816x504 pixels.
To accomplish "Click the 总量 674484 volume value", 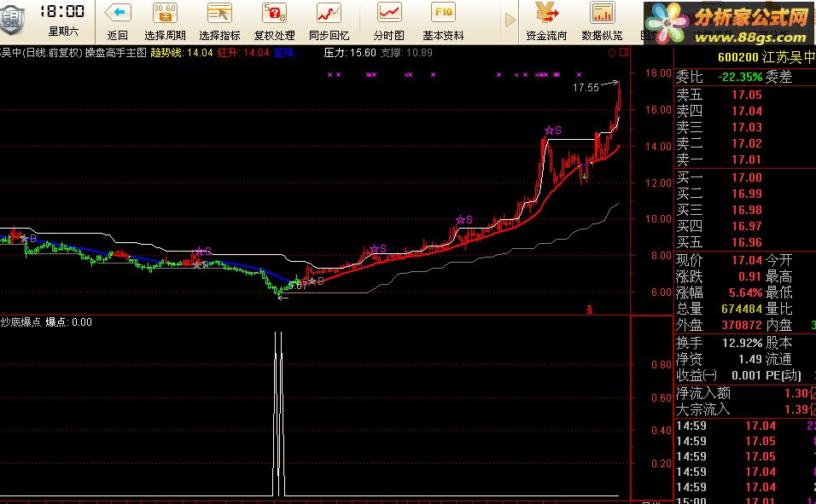I will pyautogui.click(x=742, y=309).
